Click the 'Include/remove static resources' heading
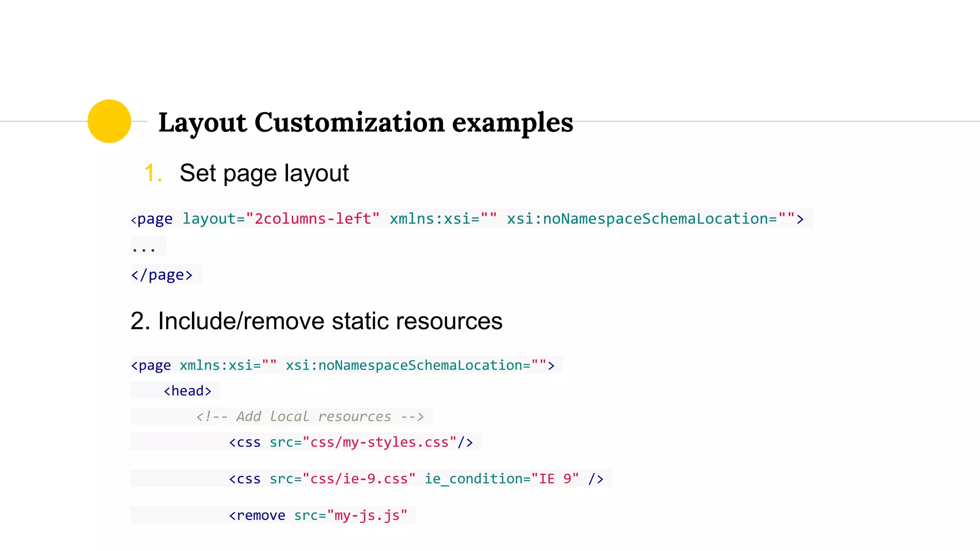Screen dimensions: 980x551 (316, 320)
